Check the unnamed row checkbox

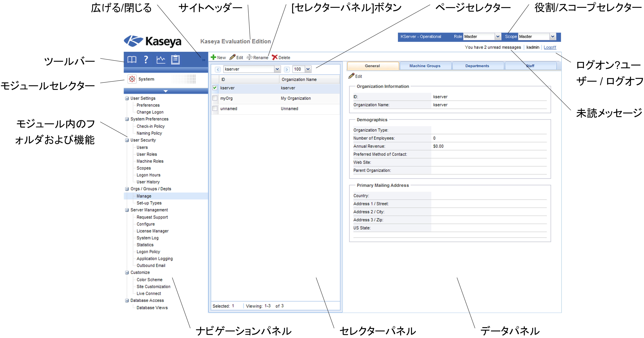point(215,108)
